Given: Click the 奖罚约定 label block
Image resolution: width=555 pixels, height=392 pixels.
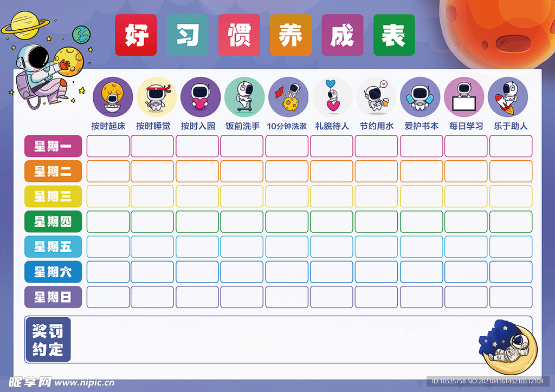Looking at the screenshot, I should click(48, 339).
